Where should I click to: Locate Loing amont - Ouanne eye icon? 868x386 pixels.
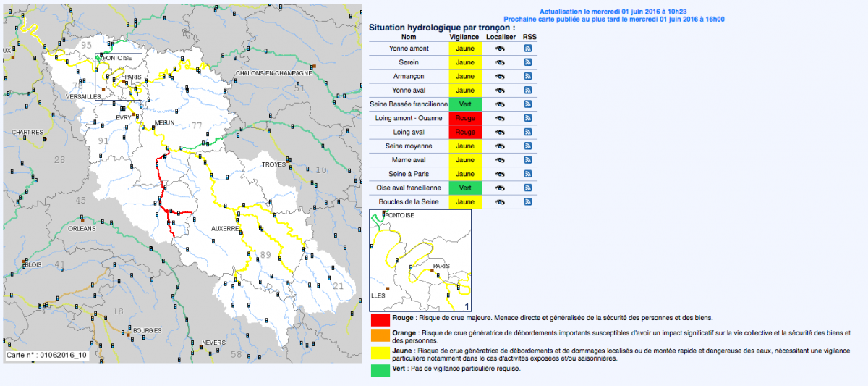click(x=500, y=118)
